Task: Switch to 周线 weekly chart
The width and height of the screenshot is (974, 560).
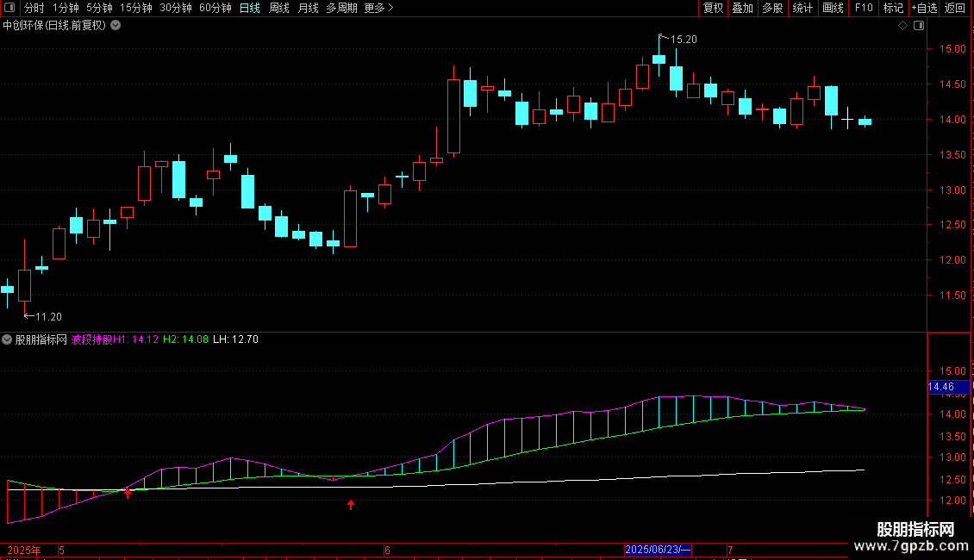Action: point(279,8)
